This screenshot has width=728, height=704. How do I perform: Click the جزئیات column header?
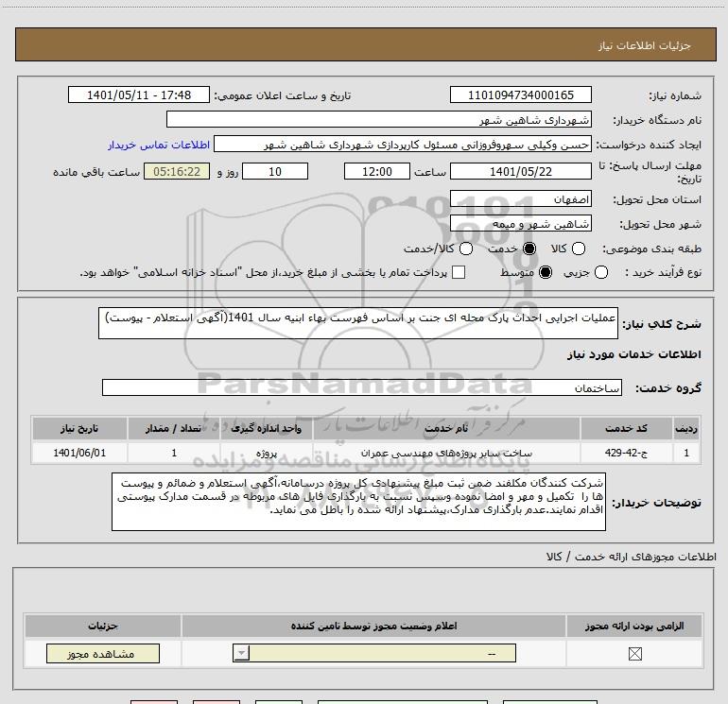coord(103,626)
